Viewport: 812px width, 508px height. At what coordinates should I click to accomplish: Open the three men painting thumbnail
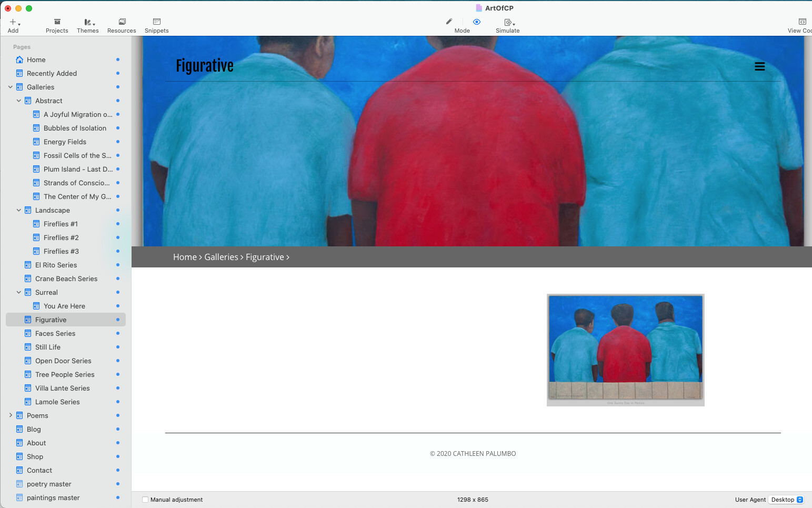tap(626, 350)
